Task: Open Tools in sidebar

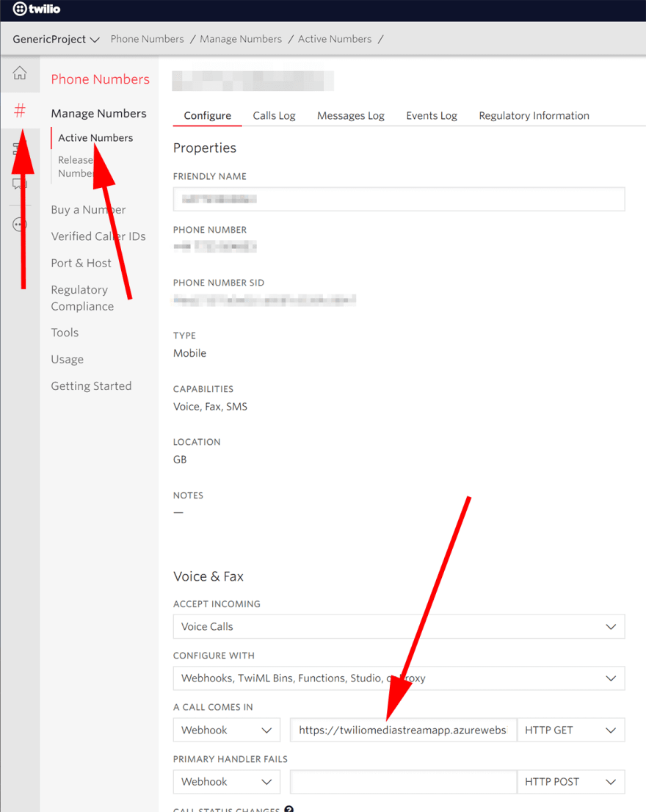Action: (x=65, y=333)
